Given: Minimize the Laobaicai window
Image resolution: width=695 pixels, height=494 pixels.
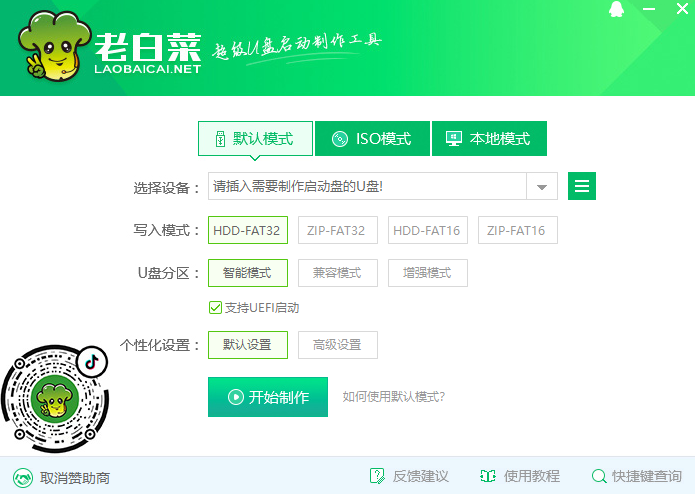Looking at the screenshot, I should coord(649,9).
